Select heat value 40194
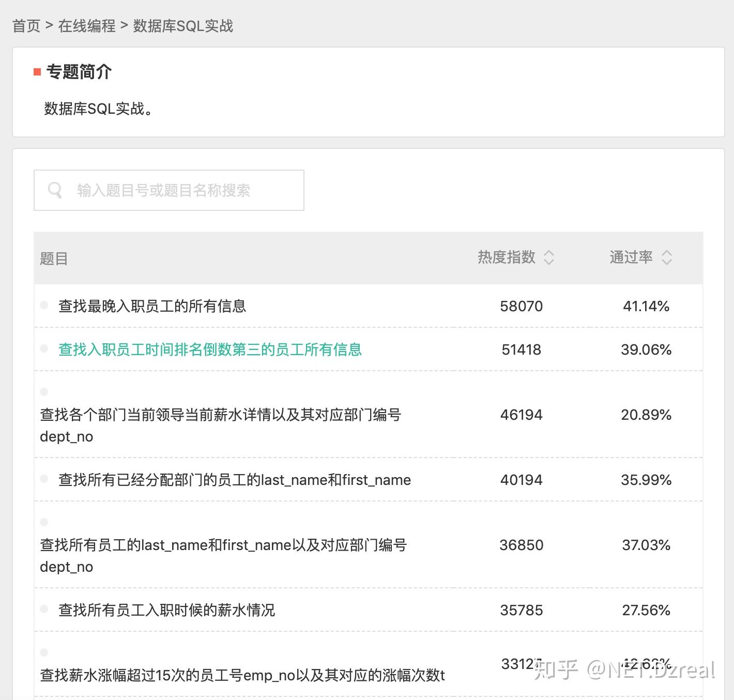This screenshot has width=734, height=700. (x=522, y=480)
